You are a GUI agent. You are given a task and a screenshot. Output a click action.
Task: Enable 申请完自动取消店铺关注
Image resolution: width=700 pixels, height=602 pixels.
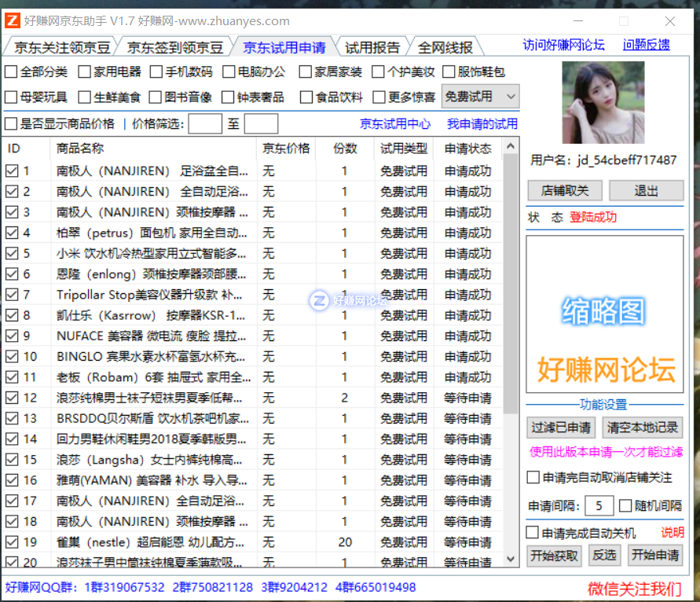[x=533, y=477]
